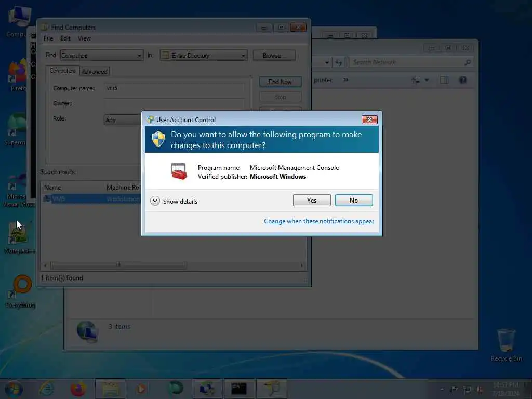Expand Show details chevron in UAC dialog
The width and height of the screenshot is (532, 399).
155,201
